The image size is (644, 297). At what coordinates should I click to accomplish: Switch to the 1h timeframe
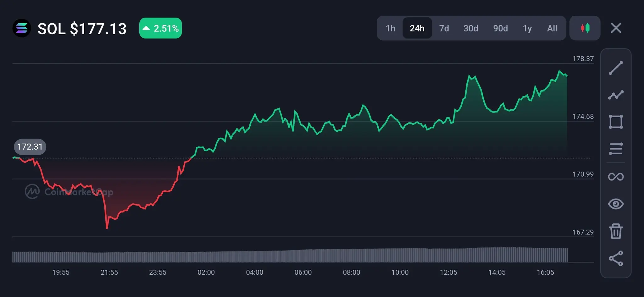(390, 28)
